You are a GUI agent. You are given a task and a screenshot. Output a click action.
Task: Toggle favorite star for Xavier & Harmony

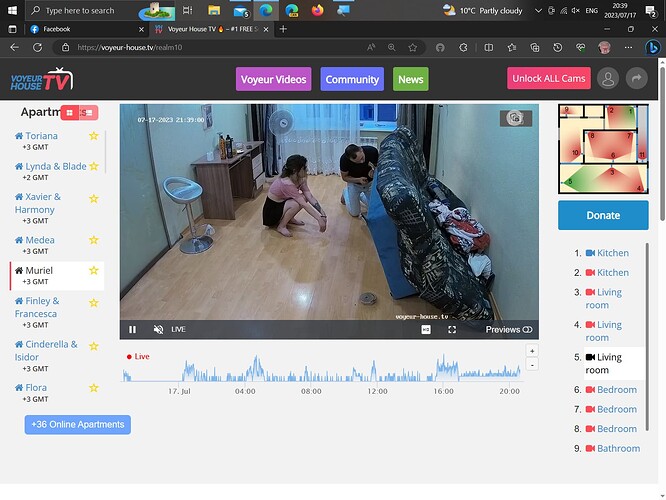point(94,198)
